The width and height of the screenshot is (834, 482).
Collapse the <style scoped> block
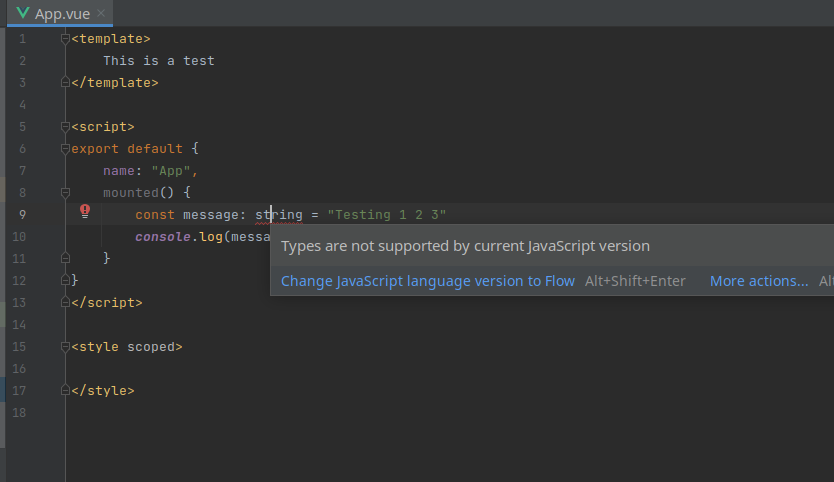(x=66, y=347)
